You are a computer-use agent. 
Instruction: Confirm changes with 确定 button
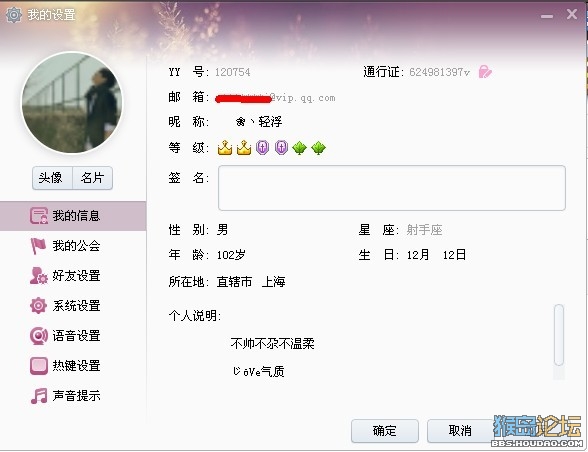(x=385, y=431)
